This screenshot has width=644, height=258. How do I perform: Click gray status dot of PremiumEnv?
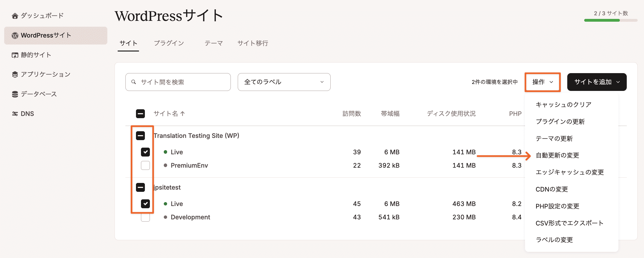[x=165, y=165]
